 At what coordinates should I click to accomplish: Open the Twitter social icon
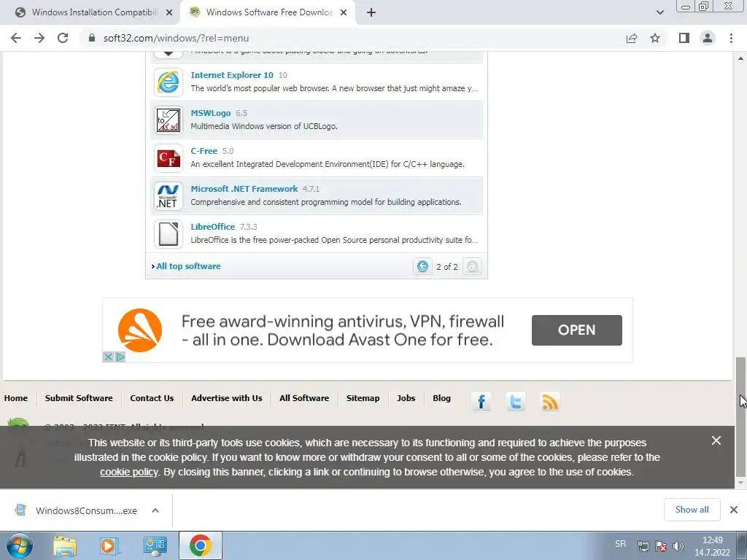(x=516, y=402)
